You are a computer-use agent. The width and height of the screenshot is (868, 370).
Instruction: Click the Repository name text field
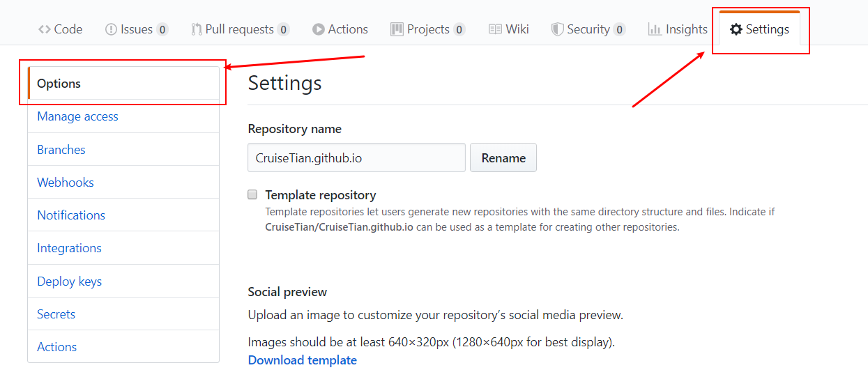coord(356,157)
